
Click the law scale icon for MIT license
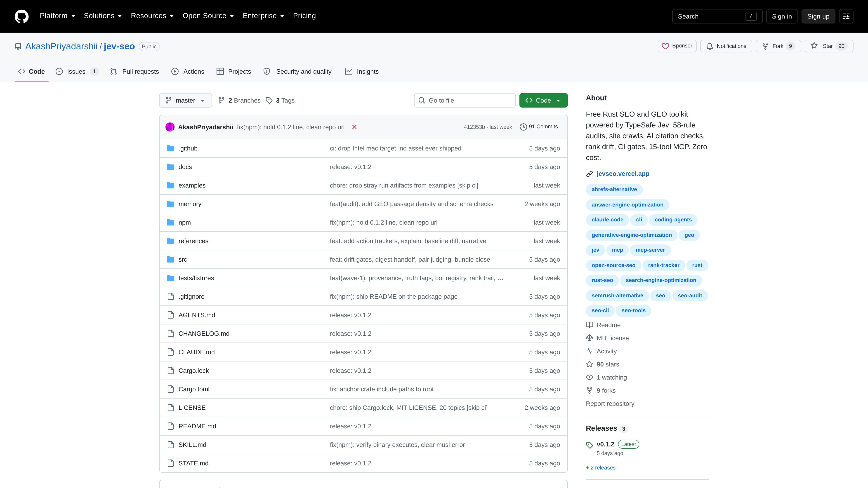(589, 338)
